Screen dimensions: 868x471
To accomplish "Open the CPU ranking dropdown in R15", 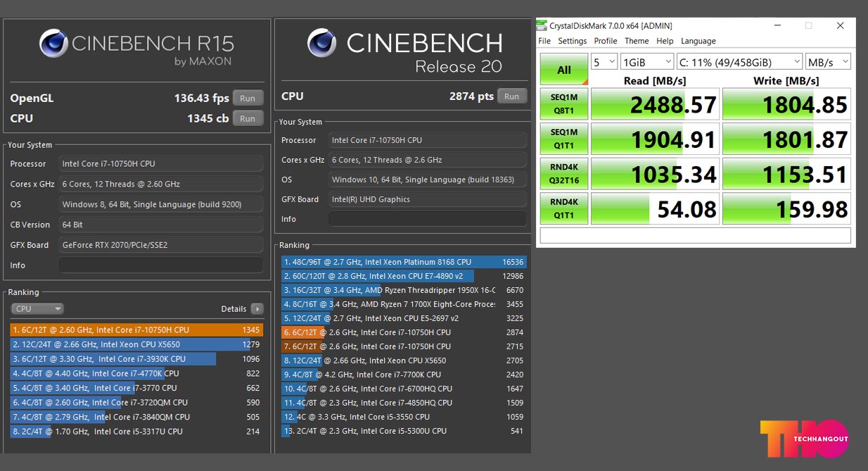I will 37,308.
